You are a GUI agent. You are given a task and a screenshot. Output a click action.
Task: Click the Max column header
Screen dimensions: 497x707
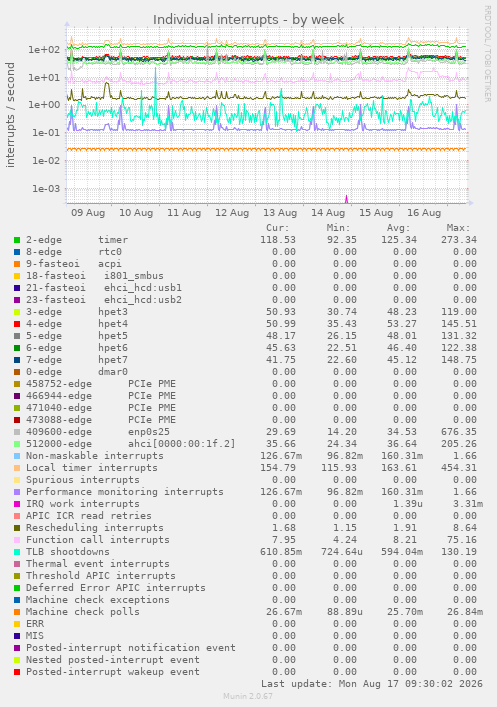[458, 228]
